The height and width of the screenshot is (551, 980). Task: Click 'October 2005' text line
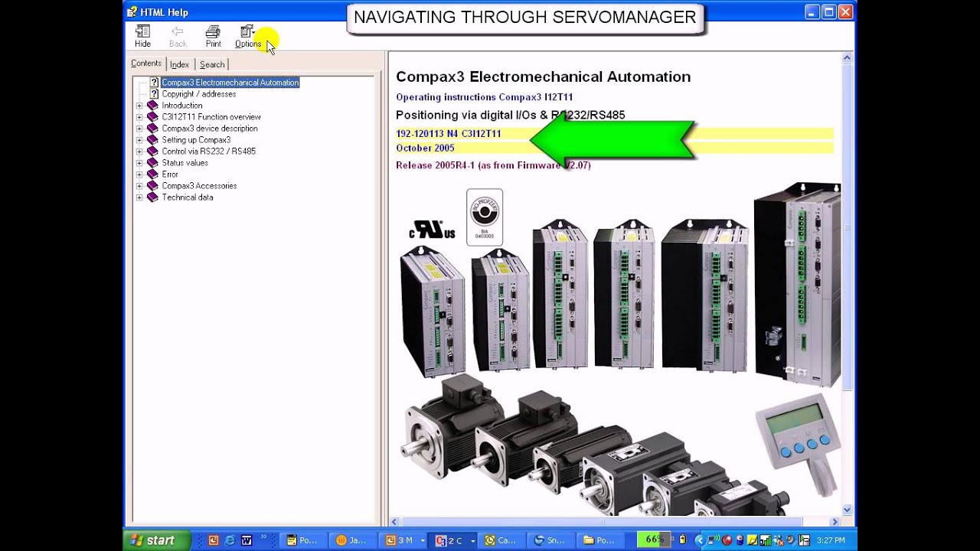tap(425, 148)
